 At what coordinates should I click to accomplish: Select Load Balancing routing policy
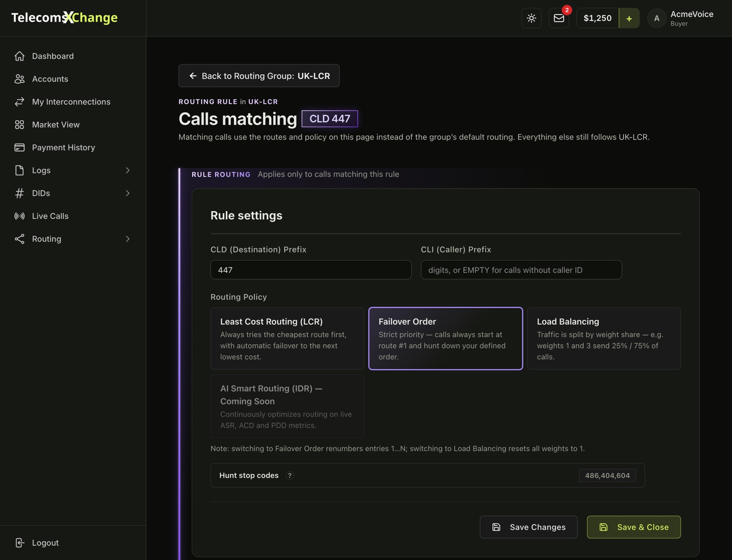[x=604, y=338]
